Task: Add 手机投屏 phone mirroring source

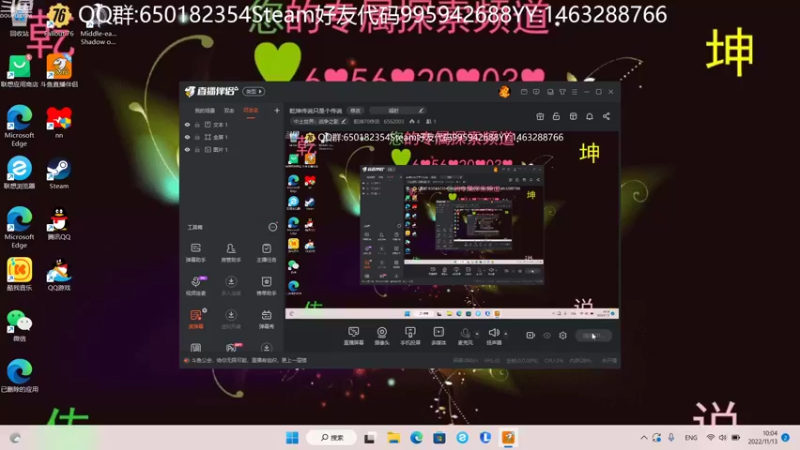Action: pyautogui.click(x=410, y=336)
